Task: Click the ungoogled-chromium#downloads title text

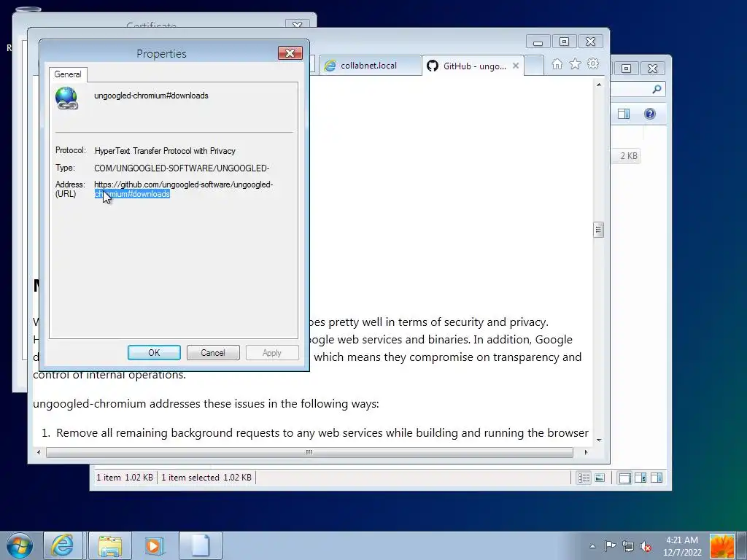Action: pyautogui.click(x=151, y=96)
